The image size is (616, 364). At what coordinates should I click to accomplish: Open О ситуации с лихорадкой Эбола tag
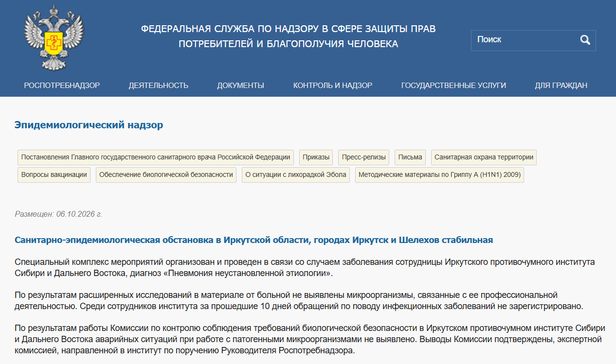click(x=296, y=175)
